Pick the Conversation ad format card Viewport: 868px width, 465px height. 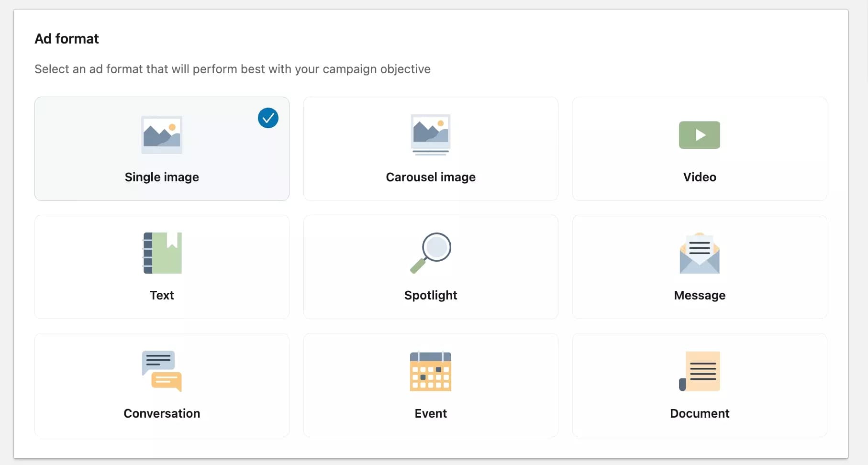[x=162, y=386]
